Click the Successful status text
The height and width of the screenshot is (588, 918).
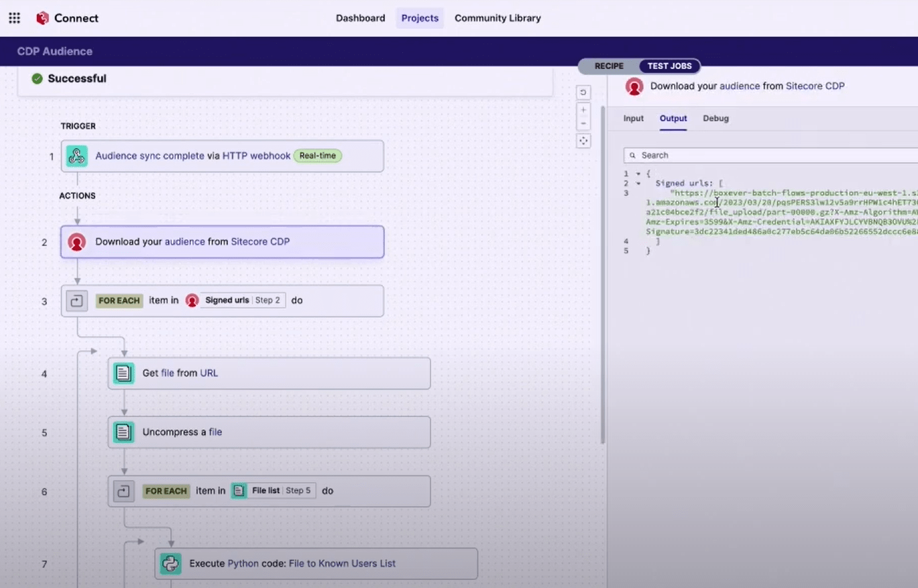[77, 79]
